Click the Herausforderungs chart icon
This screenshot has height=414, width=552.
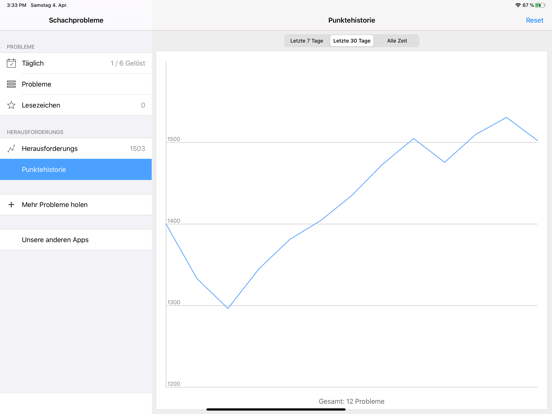11,149
